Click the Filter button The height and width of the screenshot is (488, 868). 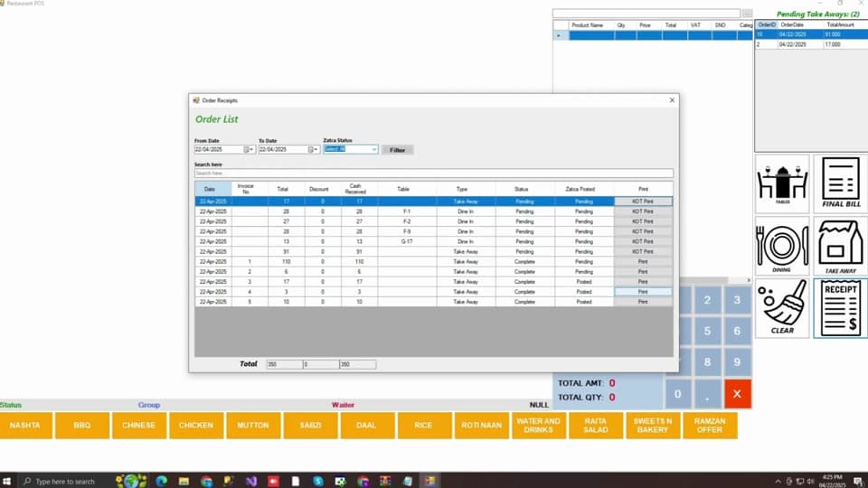pos(398,150)
